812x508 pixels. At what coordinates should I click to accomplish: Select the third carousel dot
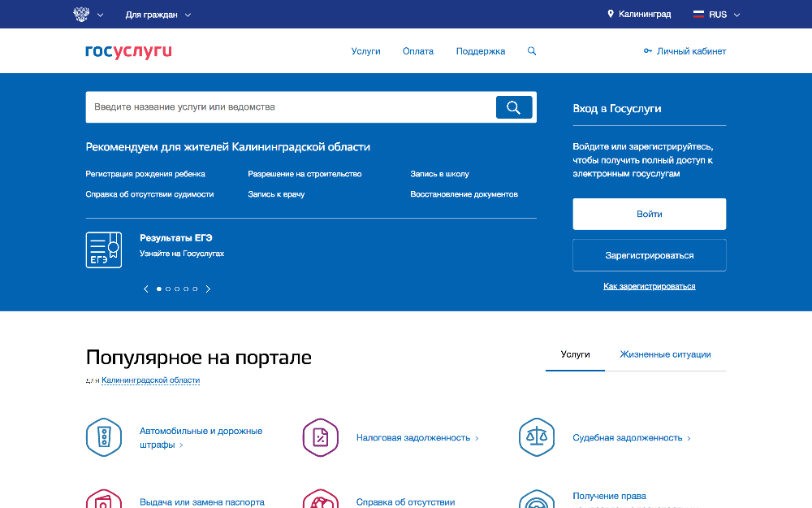pos(177,289)
